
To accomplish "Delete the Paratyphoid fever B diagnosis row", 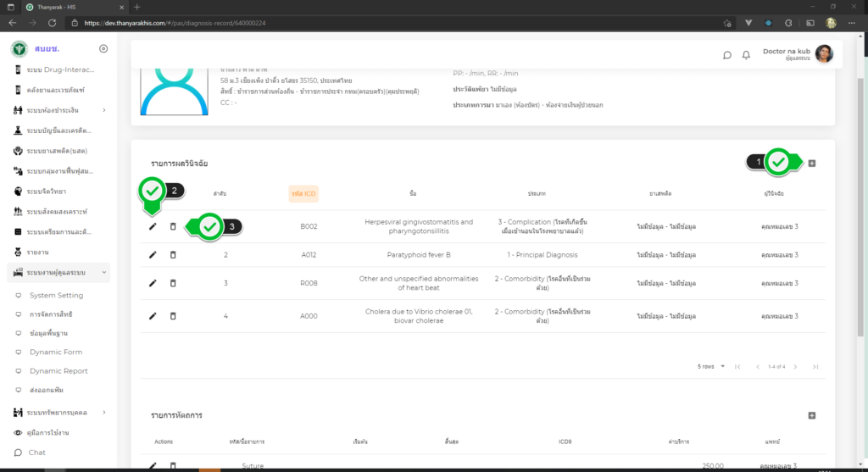I will coord(173,254).
